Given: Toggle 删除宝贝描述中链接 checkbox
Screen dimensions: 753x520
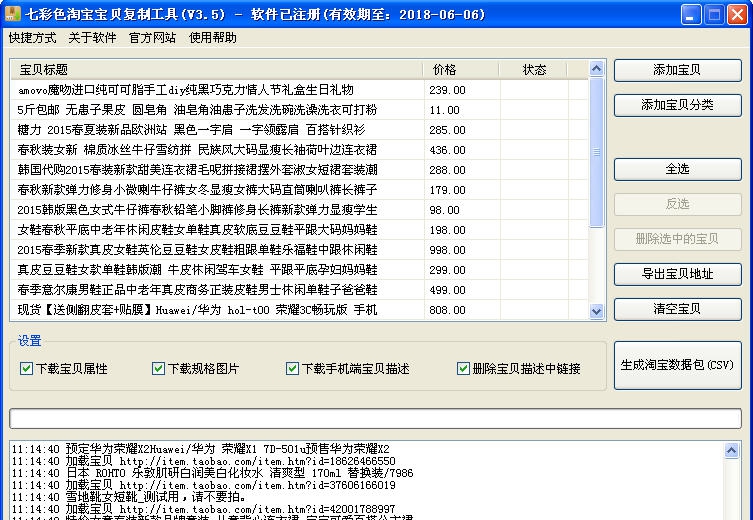Looking at the screenshot, I should coord(463,369).
